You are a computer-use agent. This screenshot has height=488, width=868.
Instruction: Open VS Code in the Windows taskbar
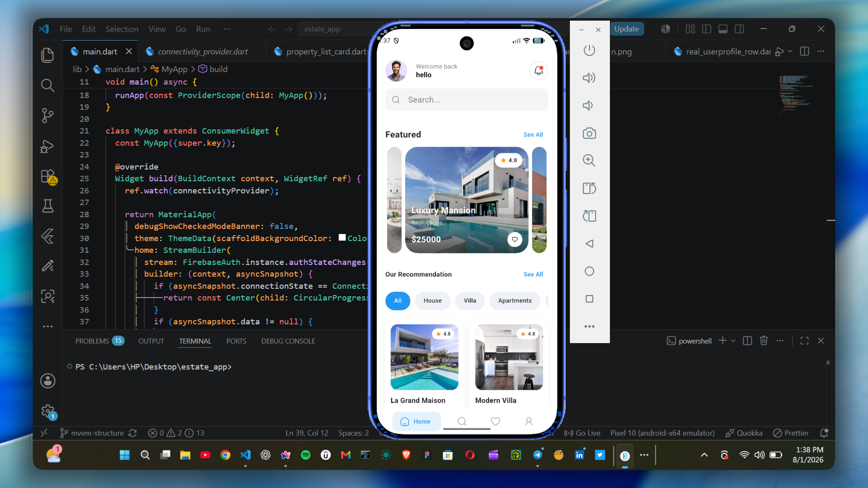[x=245, y=455]
